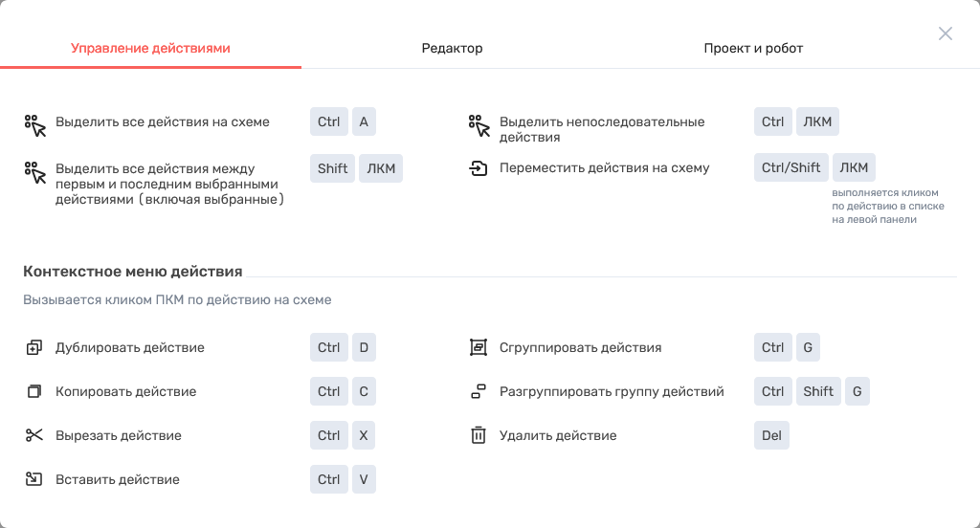Click the Shift key badge beside ungroup
The image size is (980, 528).
818,392
